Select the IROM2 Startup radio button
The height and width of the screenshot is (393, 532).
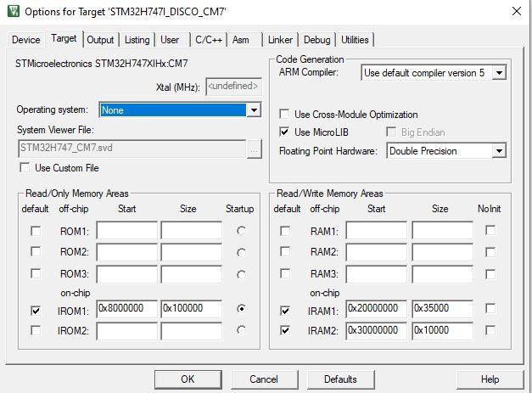(241, 330)
